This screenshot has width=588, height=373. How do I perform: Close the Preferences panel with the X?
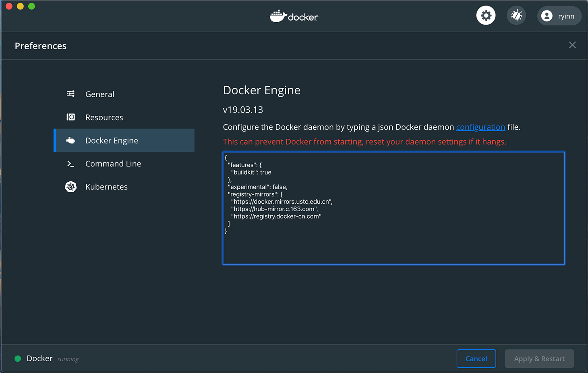tap(572, 45)
